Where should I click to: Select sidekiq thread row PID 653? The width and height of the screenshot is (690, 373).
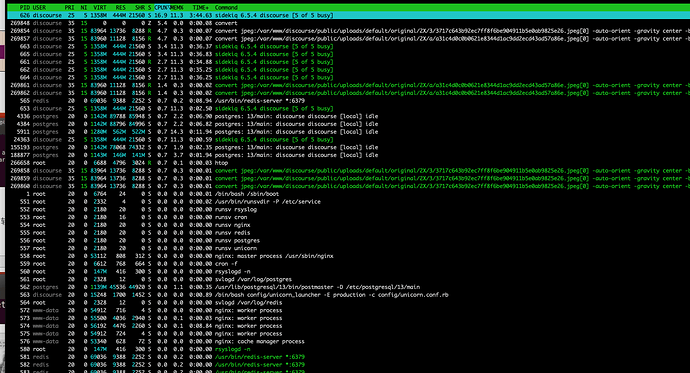(349, 109)
